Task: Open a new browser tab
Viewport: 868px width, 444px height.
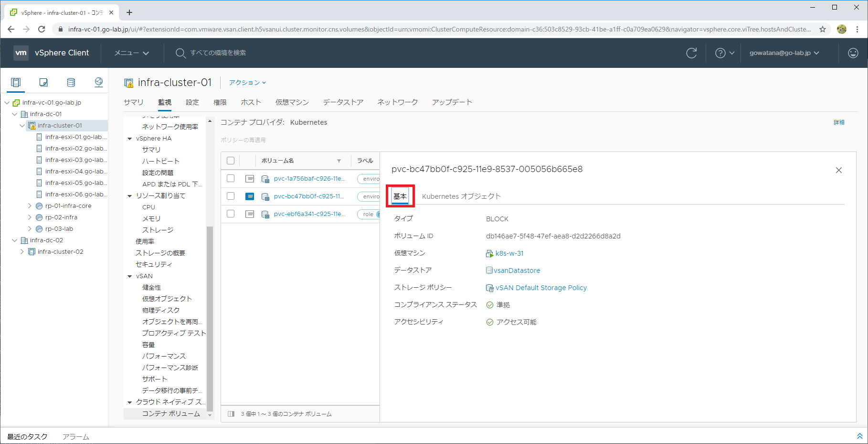Action: pos(129,12)
